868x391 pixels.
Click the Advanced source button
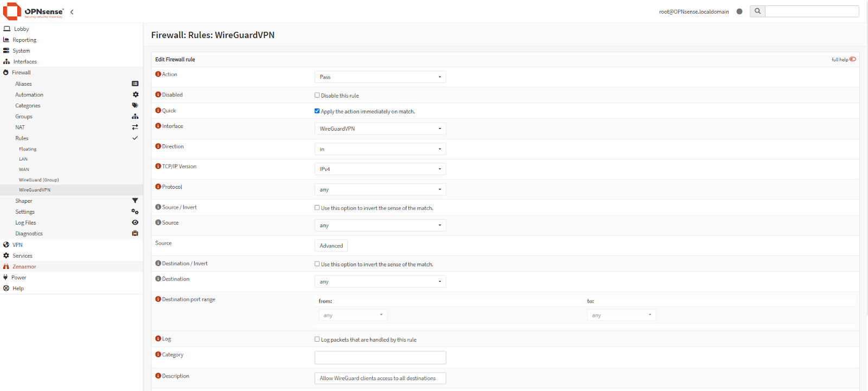(x=331, y=246)
